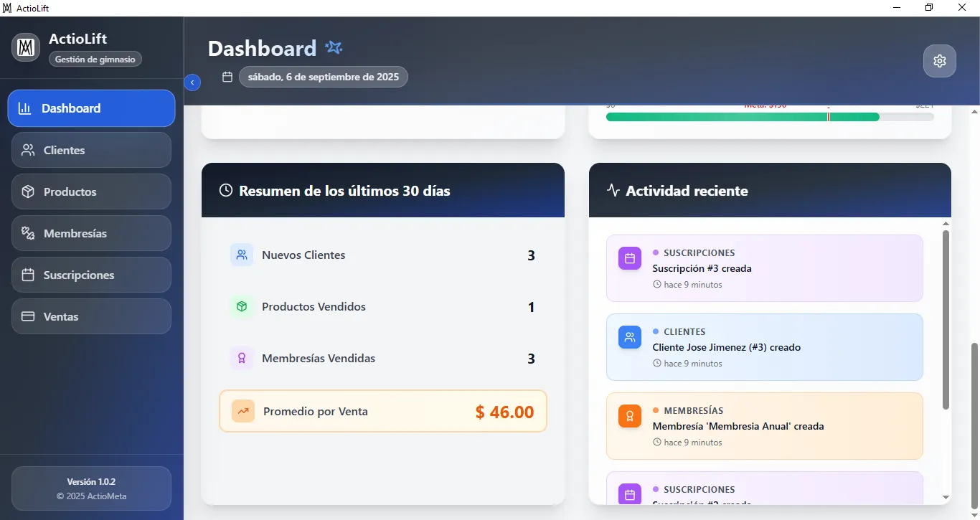
Task: Click the purple Suscripciones activity icon
Action: coord(629,258)
